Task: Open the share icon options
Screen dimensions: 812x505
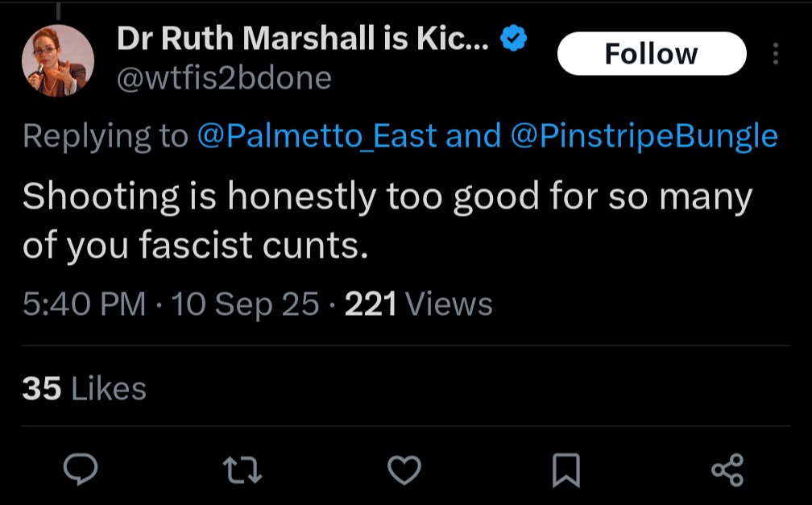Action: click(727, 470)
